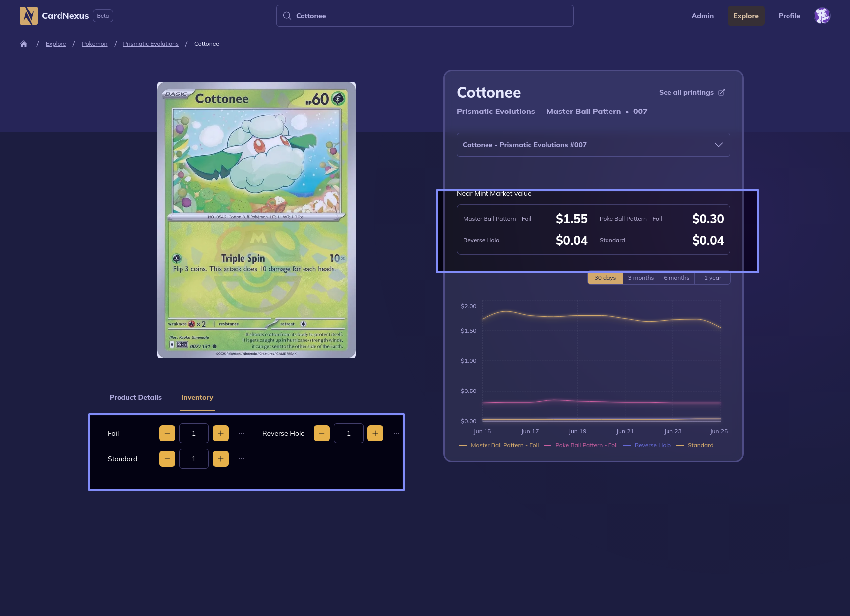Click the Cottonee search input field

click(425, 16)
